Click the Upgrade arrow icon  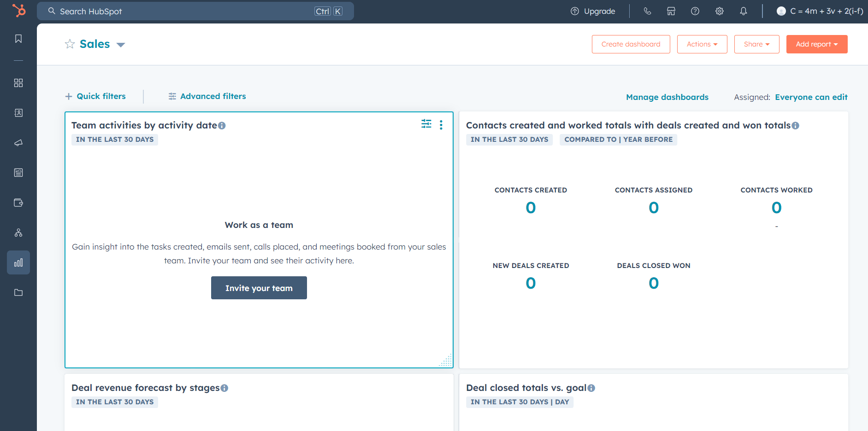coord(575,11)
